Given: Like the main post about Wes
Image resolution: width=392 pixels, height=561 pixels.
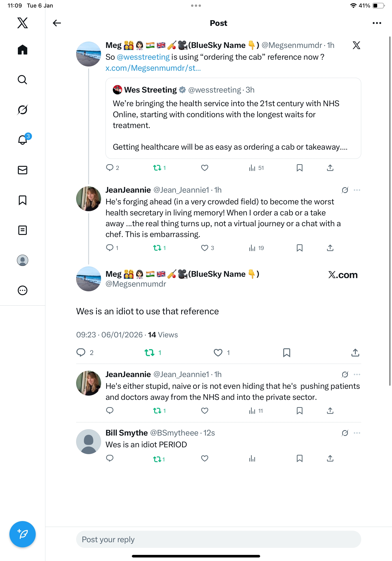Looking at the screenshot, I should point(218,353).
